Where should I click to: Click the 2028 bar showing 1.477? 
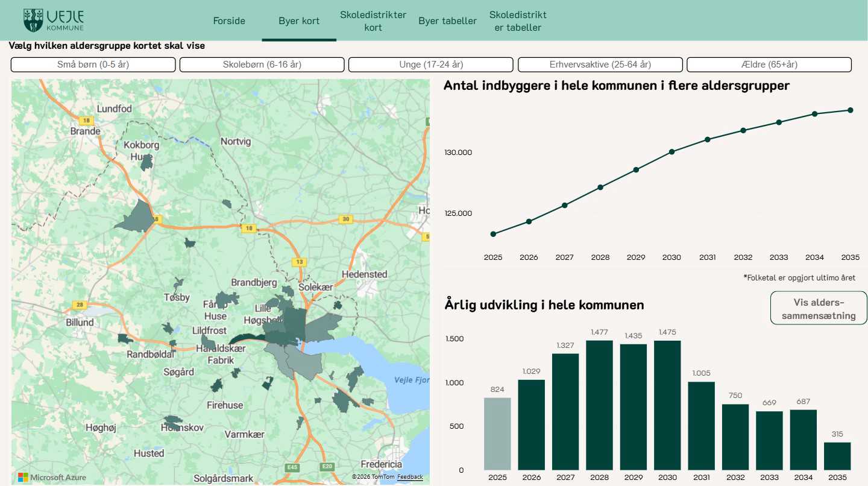click(599, 405)
